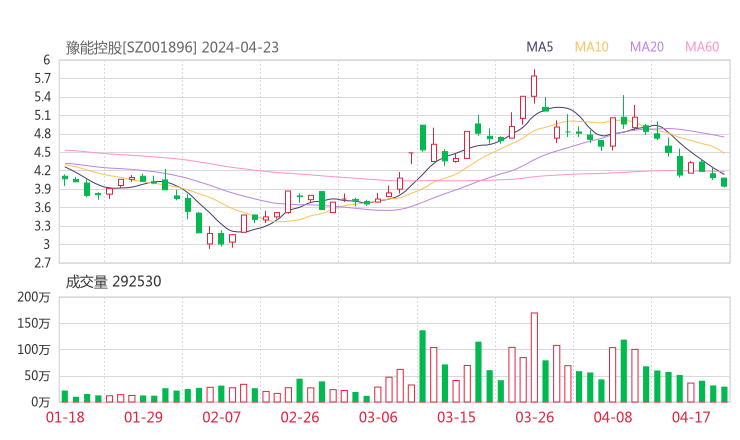The height and width of the screenshot is (440, 740).
Task: Click the MA5 legend label
Action: coord(539,47)
